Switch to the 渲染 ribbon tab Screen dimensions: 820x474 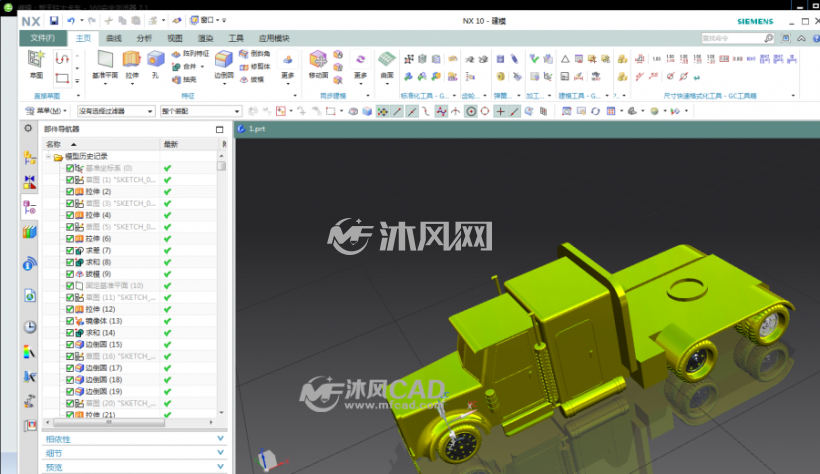205,38
